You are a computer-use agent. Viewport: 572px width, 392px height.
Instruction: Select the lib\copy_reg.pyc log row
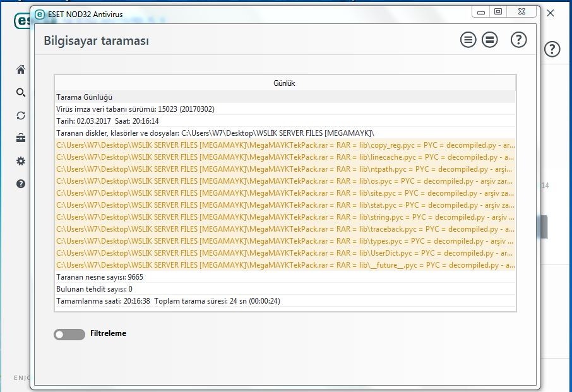pos(285,145)
